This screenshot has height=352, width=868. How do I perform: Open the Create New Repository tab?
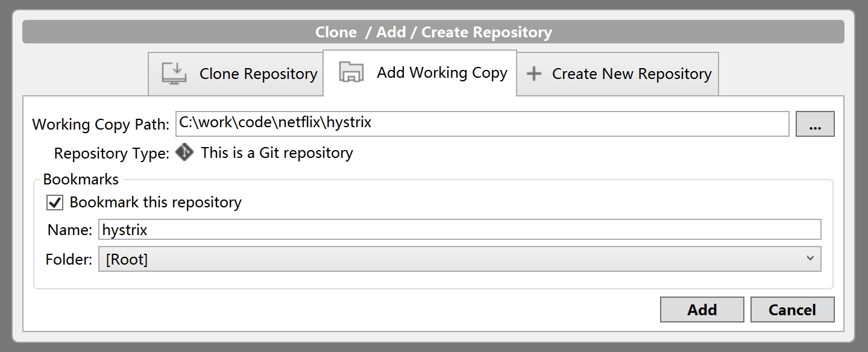(x=631, y=74)
